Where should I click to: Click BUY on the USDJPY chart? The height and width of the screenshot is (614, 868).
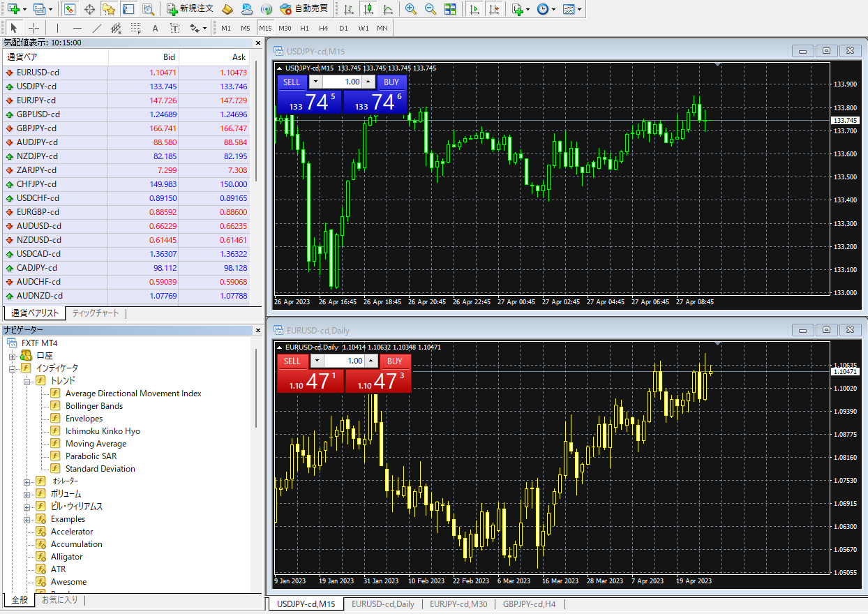pyautogui.click(x=391, y=82)
